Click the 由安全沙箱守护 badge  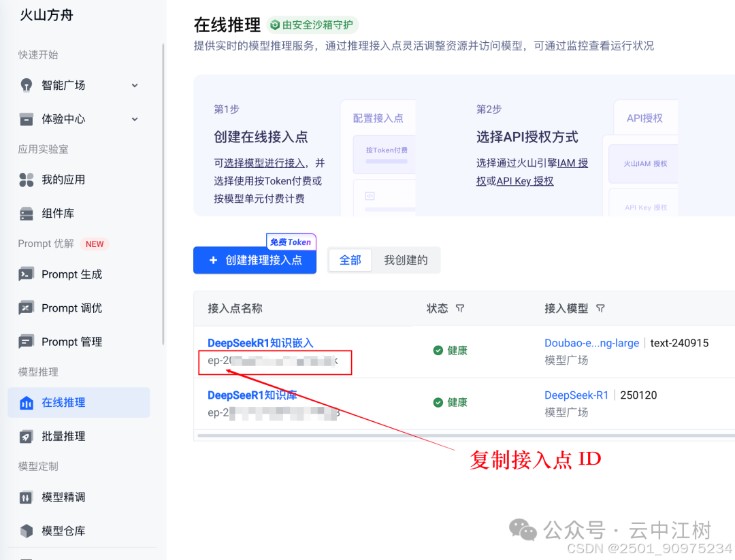312,25
